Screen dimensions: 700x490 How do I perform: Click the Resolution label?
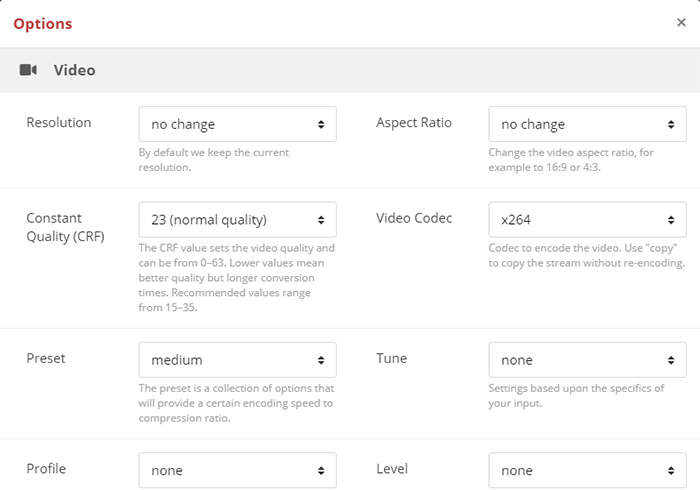coord(58,122)
